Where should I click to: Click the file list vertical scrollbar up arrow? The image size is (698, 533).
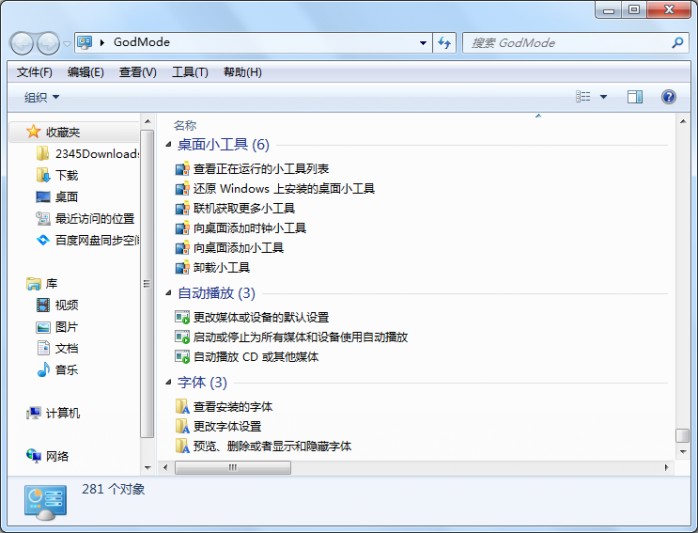pyautogui.click(x=683, y=121)
